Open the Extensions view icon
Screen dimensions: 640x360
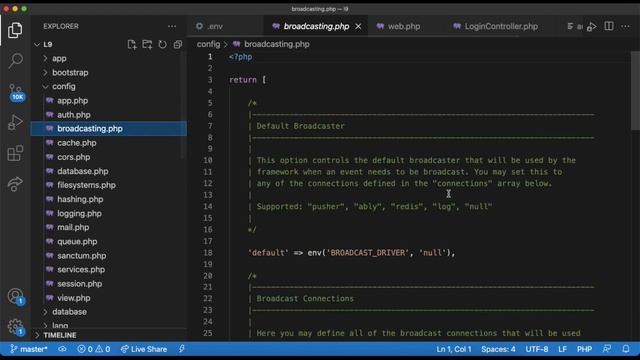15,153
